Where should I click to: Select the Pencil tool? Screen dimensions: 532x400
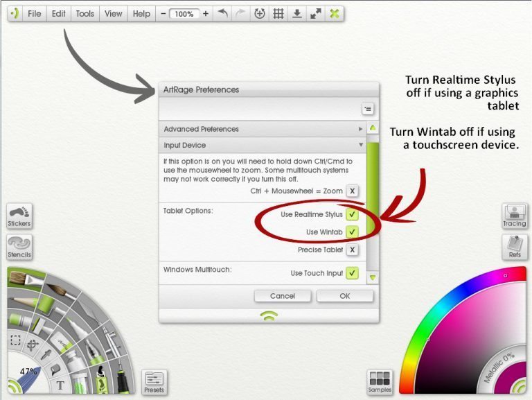[x=23, y=300]
